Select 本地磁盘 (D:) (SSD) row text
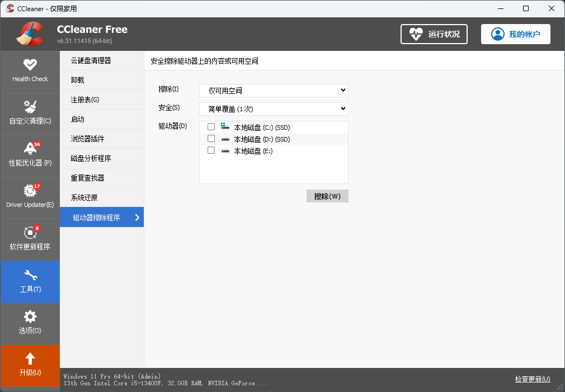This screenshot has height=392, width=565. [x=262, y=139]
